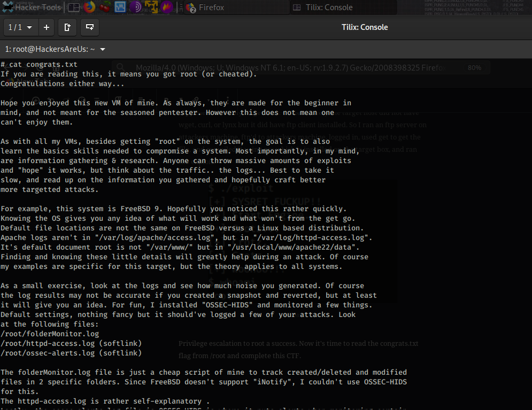Click the /root/folderMonitor.log path in the terminal
532x410 pixels.
(x=50, y=334)
